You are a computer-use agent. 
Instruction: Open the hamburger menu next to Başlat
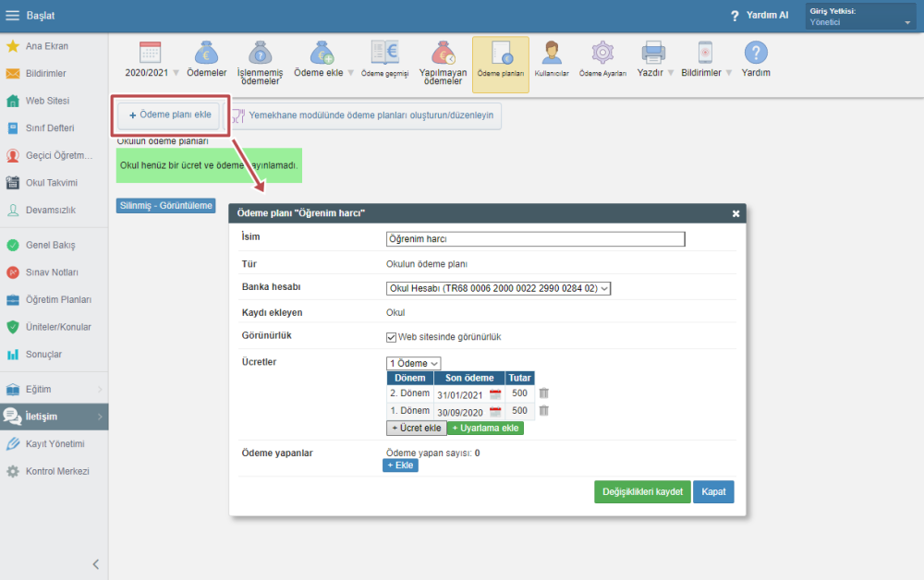pyautogui.click(x=12, y=16)
